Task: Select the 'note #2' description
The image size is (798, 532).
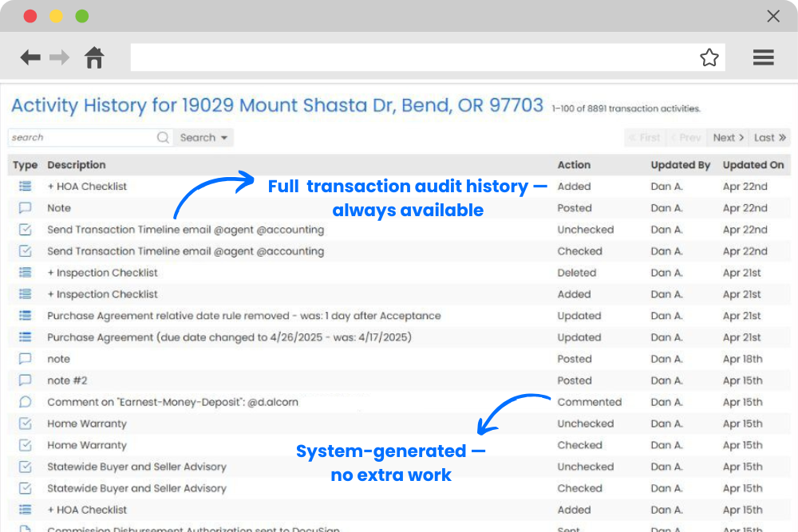Action: (x=67, y=380)
